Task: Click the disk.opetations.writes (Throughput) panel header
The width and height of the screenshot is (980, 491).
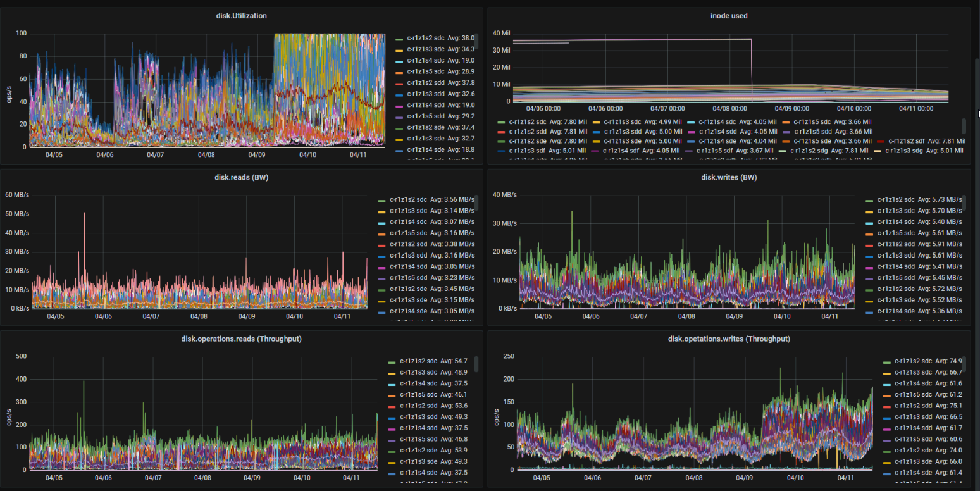Action: click(x=729, y=339)
